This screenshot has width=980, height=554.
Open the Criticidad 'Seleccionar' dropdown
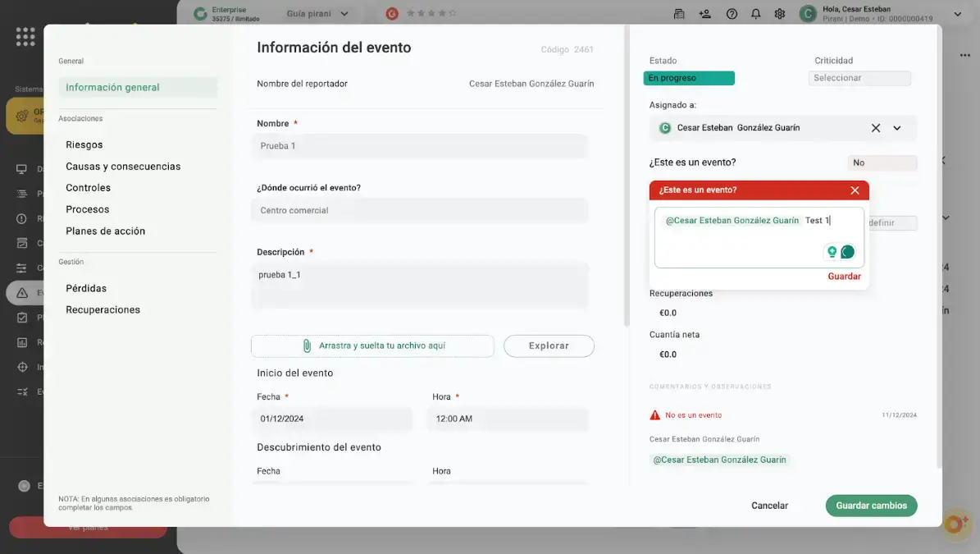[x=859, y=78]
